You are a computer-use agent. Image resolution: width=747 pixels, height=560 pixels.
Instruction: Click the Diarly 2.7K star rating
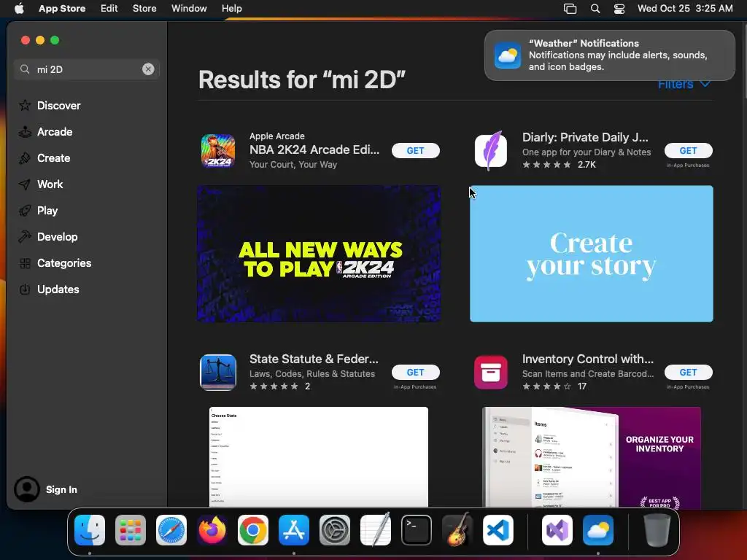pyautogui.click(x=559, y=165)
